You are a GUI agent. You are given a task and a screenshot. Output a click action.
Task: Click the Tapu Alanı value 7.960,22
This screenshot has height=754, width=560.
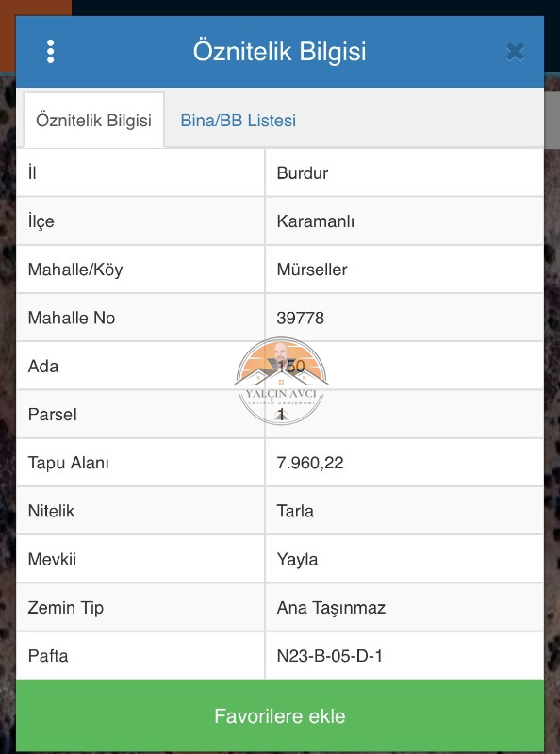310,463
